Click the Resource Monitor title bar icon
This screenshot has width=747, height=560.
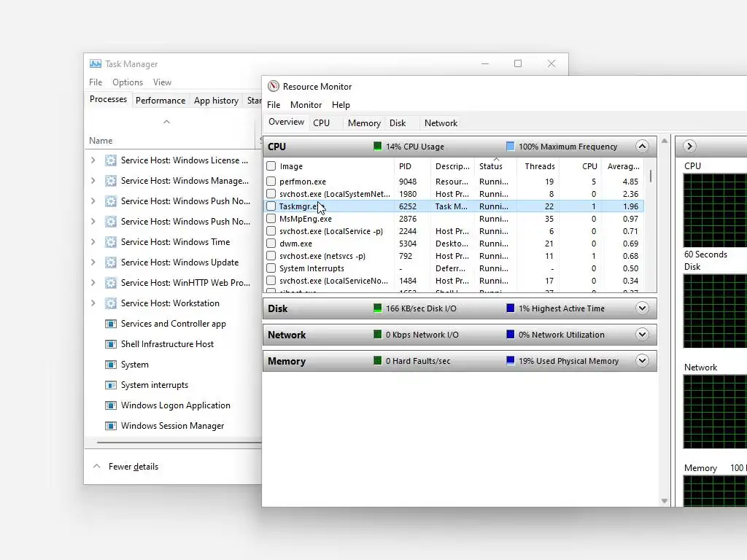274,86
